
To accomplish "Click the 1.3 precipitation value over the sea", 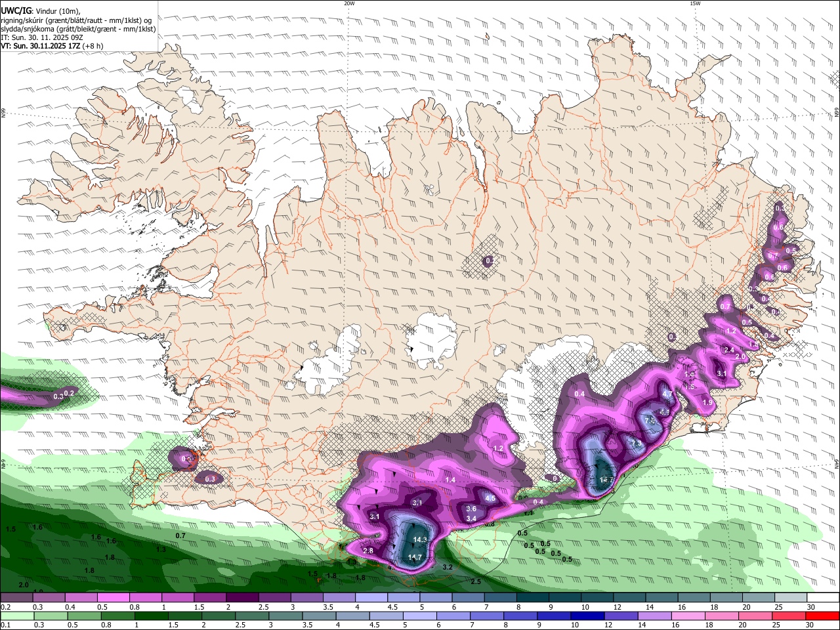I will point(161,549).
